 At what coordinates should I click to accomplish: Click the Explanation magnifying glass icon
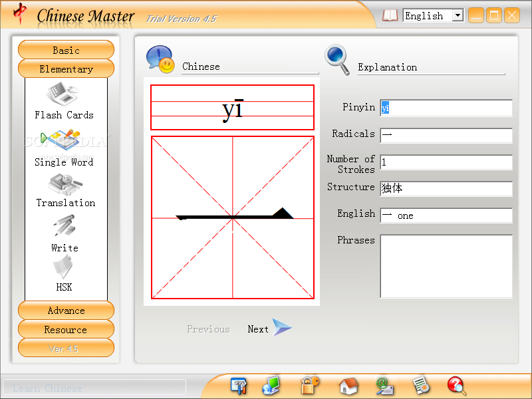point(337,60)
